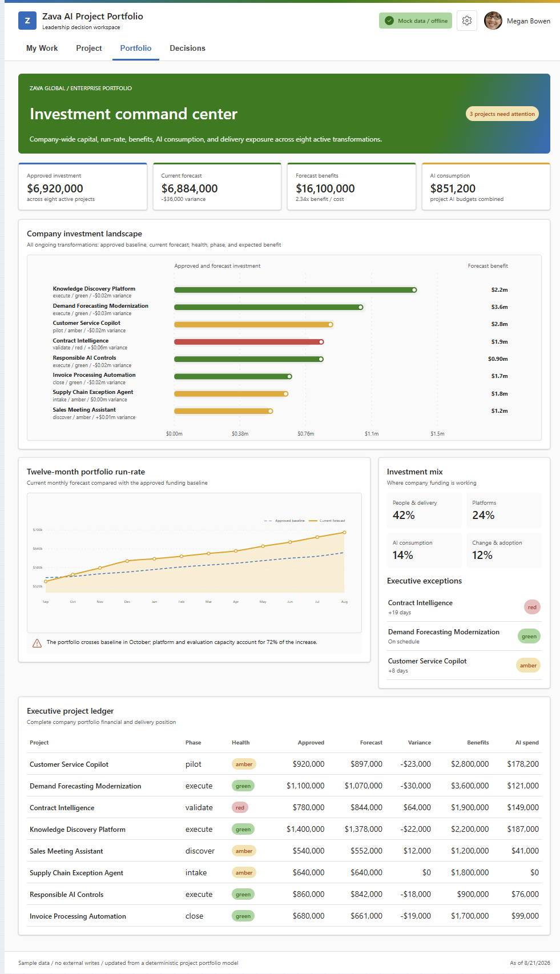560x974 pixels.
Task: Click the Platforms 24% tile
Action: [504, 510]
